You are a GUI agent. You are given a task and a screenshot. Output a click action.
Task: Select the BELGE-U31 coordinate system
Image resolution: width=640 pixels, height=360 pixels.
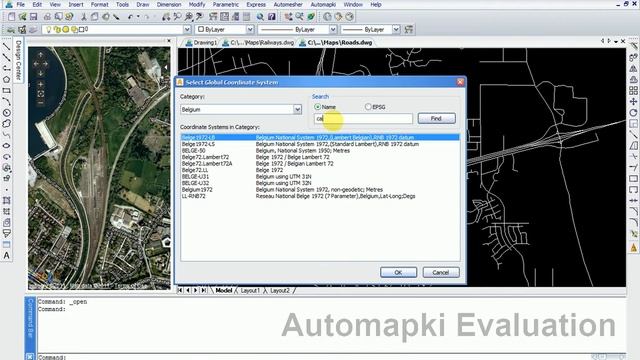click(x=320, y=177)
